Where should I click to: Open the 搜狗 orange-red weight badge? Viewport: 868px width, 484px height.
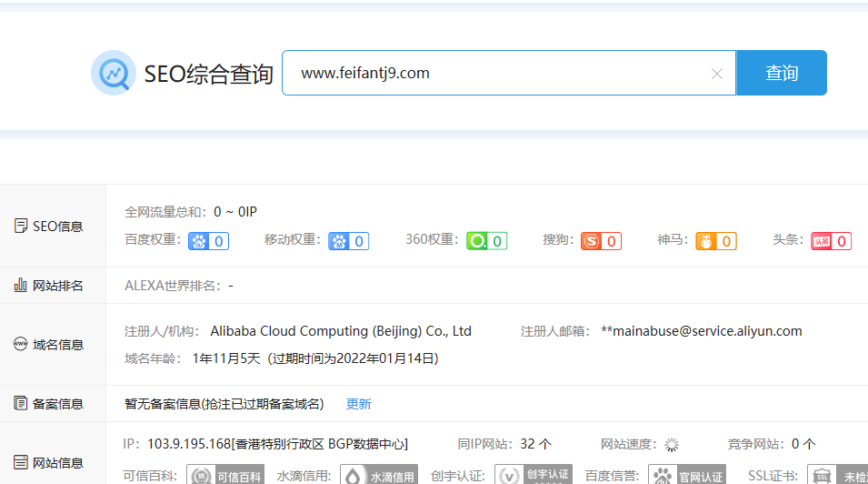[x=601, y=241]
